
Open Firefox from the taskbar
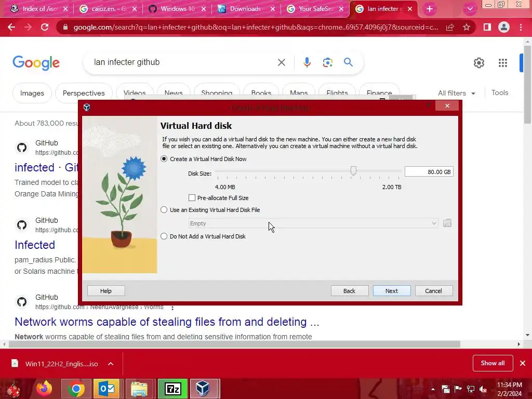point(44,389)
